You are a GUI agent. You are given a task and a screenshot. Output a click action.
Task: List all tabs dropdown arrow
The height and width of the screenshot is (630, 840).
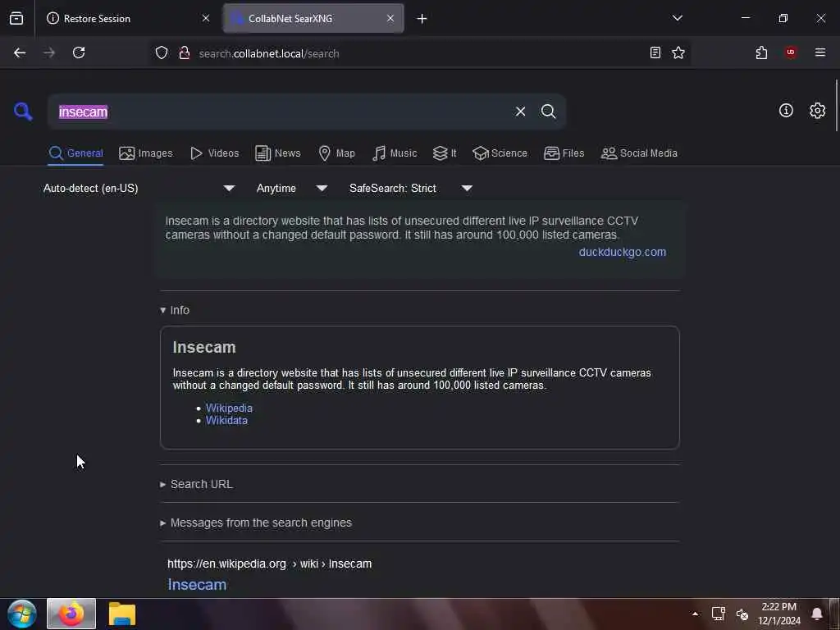coord(677,18)
